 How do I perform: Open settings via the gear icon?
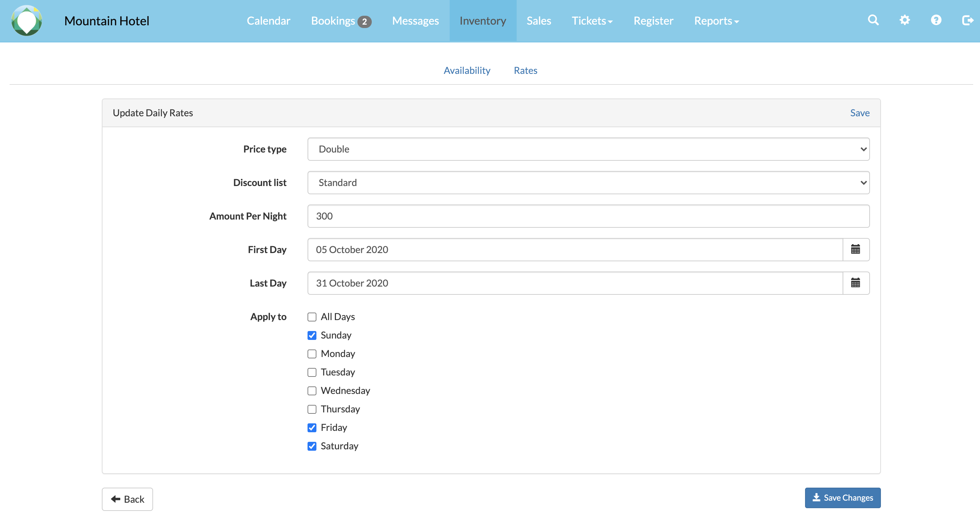[904, 20]
